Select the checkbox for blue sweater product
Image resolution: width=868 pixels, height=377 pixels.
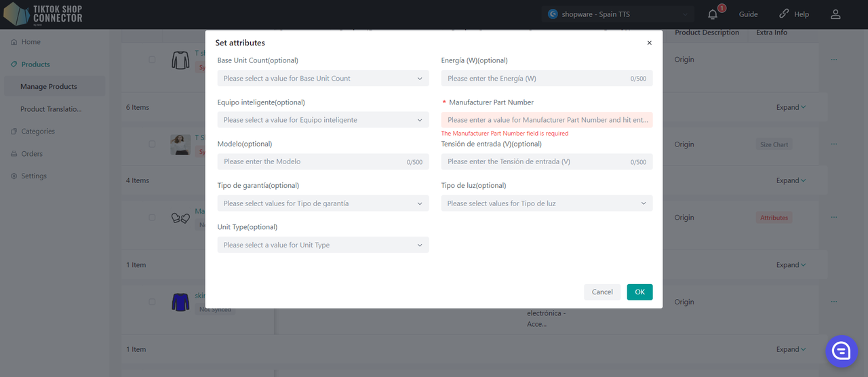tap(152, 302)
